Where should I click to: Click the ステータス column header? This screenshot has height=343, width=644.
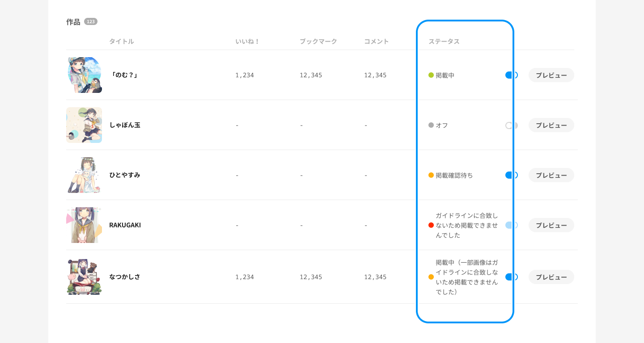click(x=444, y=42)
